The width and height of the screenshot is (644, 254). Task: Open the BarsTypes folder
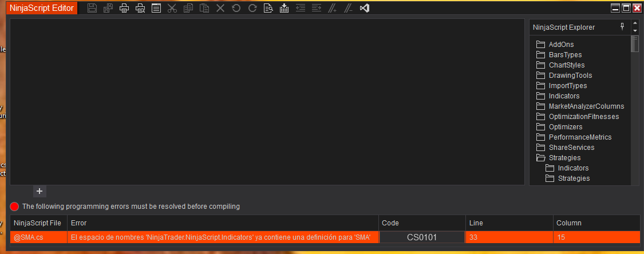click(x=559, y=54)
